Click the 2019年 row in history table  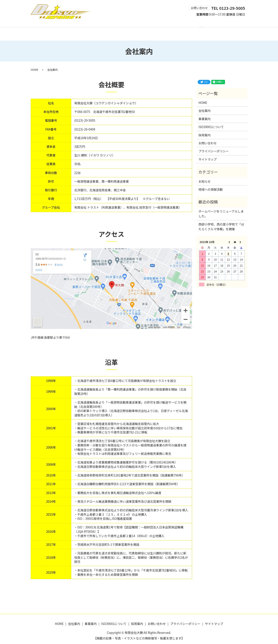(111, 573)
